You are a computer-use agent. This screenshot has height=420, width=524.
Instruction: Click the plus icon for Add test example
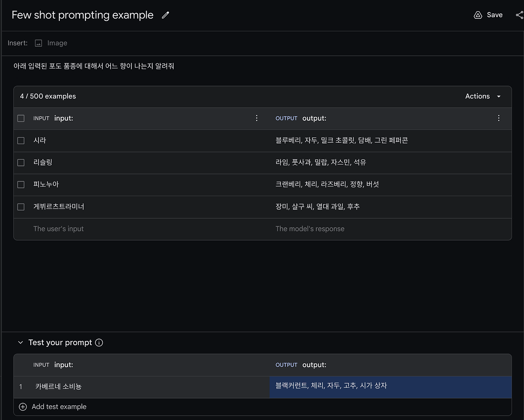(x=23, y=407)
